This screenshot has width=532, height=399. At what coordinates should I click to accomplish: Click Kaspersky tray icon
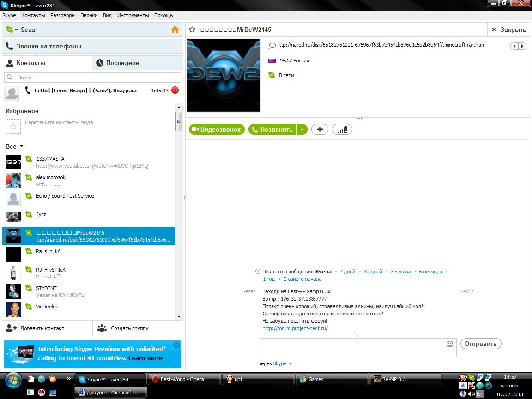pos(471,386)
